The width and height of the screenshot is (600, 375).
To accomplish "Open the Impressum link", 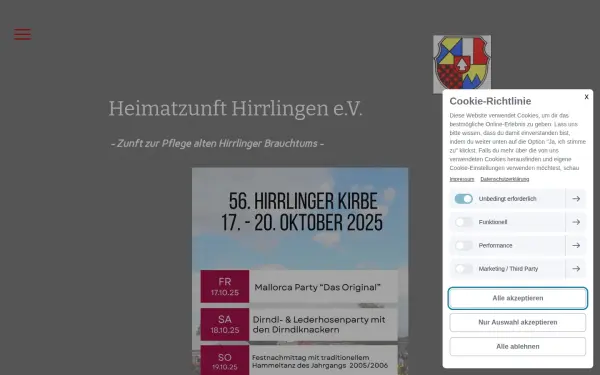I will (x=462, y=179).
